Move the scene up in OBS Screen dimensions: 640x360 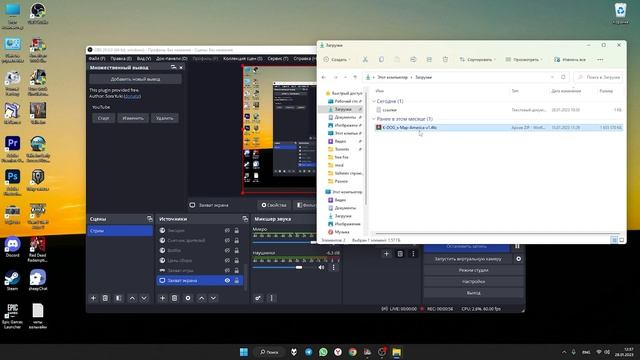pos(132,298)
